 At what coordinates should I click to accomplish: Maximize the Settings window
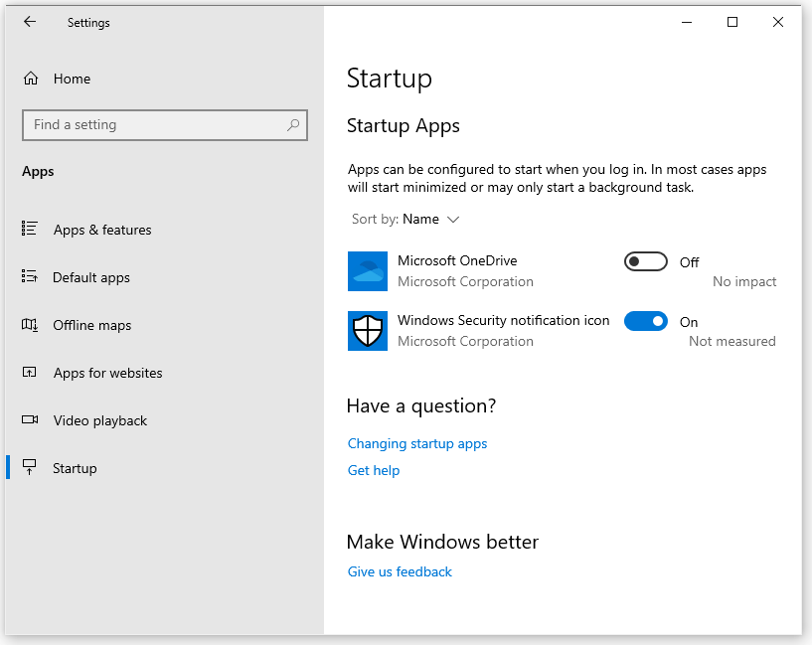pos(732,22)
